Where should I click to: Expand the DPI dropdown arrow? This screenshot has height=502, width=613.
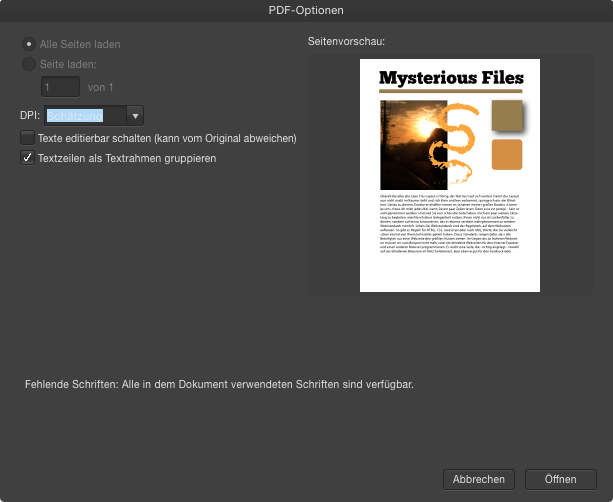[x=136, y=115]
